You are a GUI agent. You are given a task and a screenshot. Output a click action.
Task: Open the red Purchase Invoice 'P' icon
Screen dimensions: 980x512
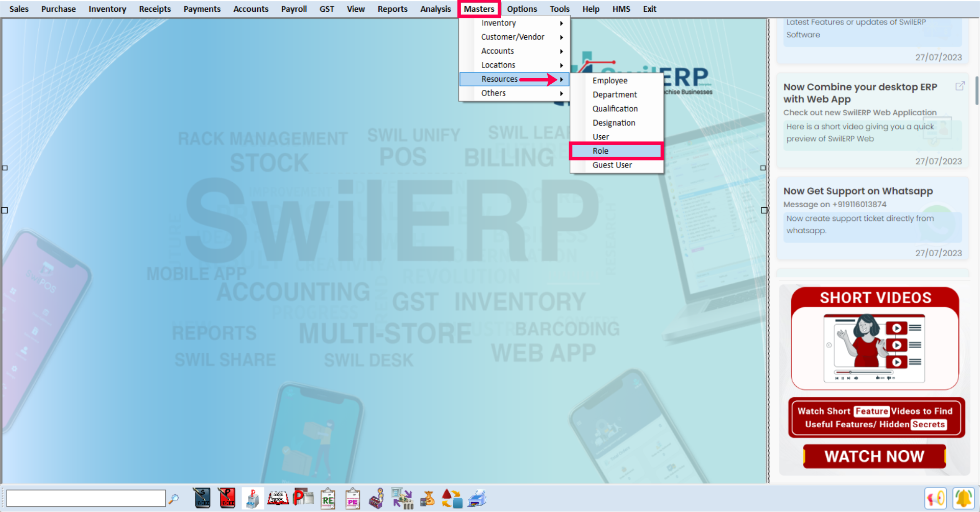pos(227,498)
